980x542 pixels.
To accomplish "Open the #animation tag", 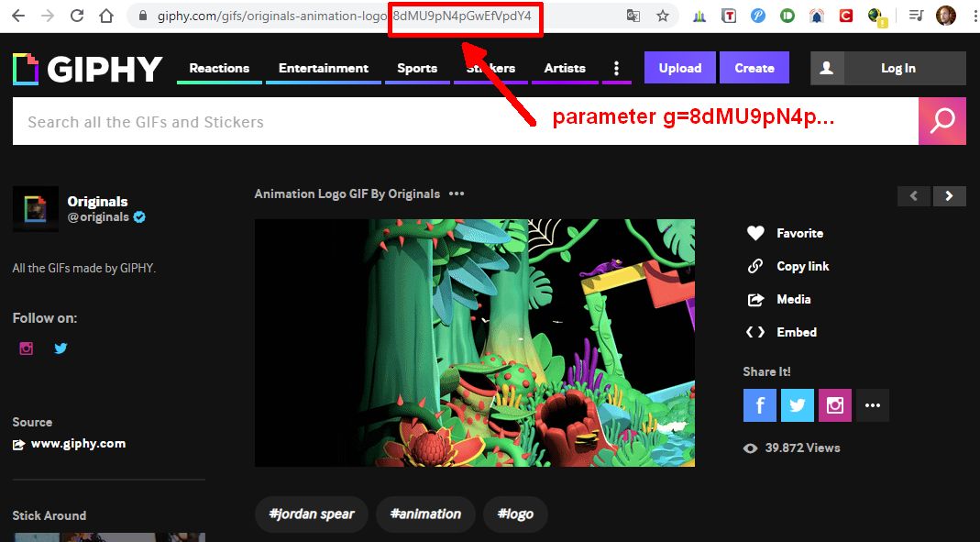I will [x=425, y=514].
